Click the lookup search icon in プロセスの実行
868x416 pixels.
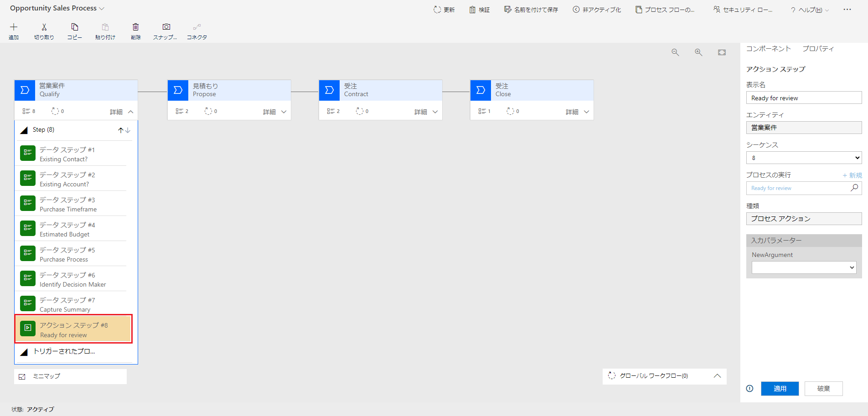(x=854, y=188)
